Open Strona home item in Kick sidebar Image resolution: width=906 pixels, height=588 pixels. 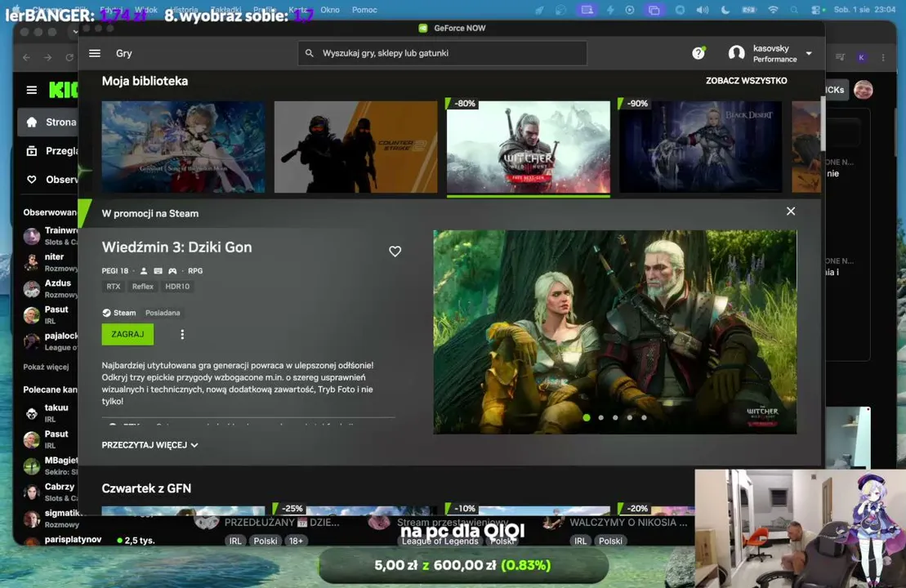point(48,122)
